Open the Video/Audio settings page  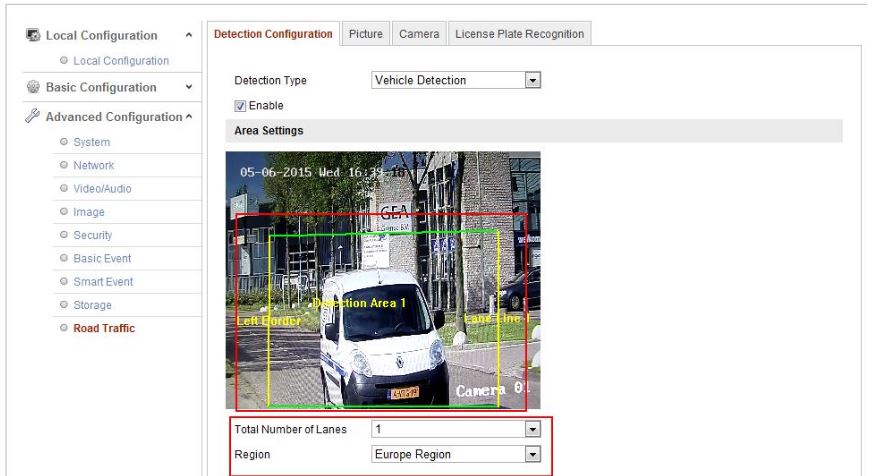pos(102,189)
